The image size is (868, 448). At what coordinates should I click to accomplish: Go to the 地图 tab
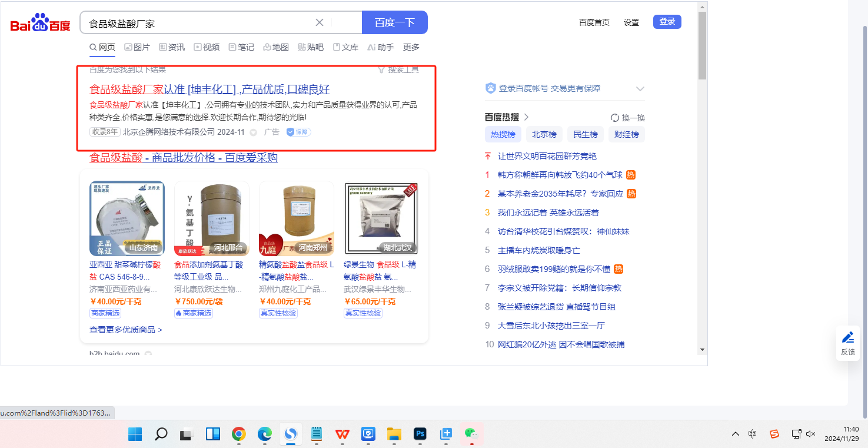point(276,47)
